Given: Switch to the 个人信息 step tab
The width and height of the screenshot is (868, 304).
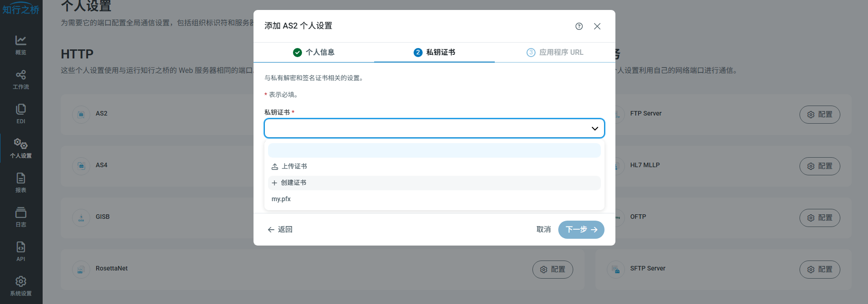Looking at the screenshot, I should point(314,53).
